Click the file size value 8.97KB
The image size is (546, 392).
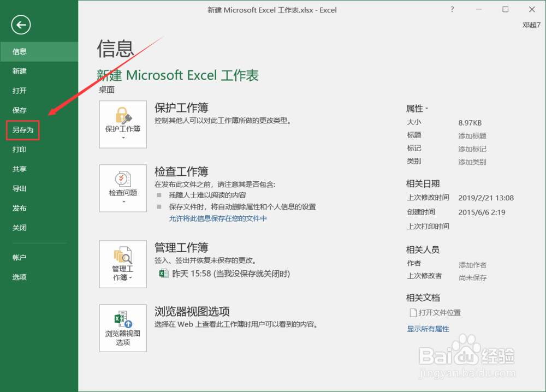point(470,123)
